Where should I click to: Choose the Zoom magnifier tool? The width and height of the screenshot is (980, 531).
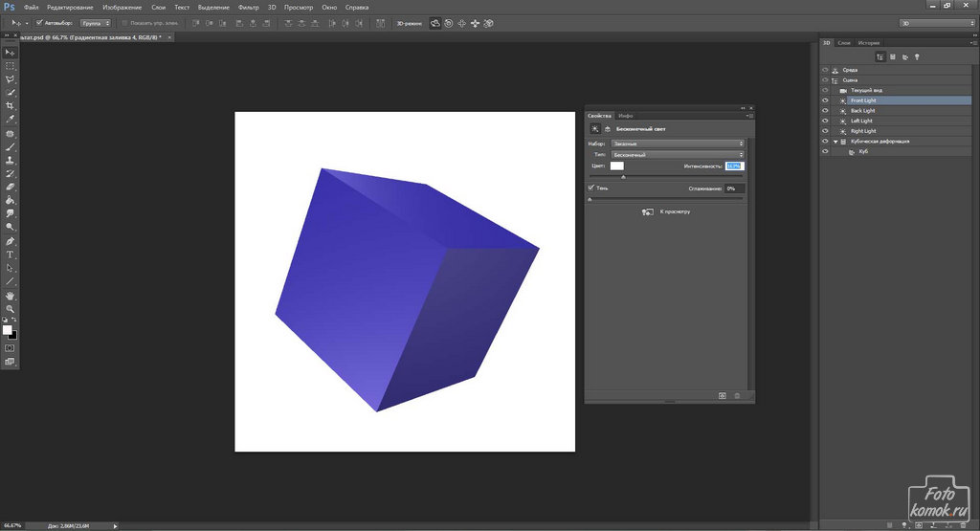pos(11,309)
